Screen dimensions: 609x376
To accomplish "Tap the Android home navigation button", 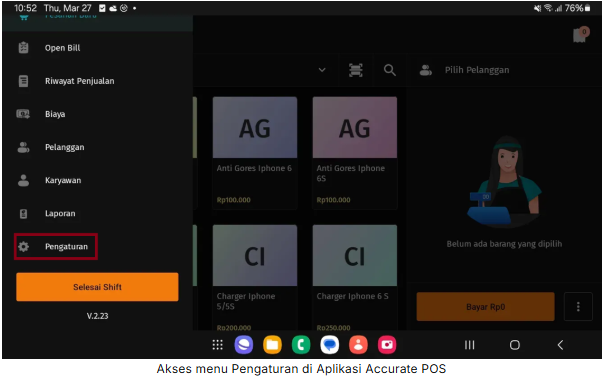I will point(515,345).
